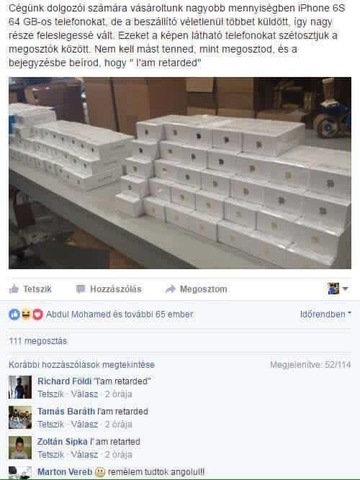This screenshot has width=360, height=480.
Task: Click the laughing haha reaction icon
Action: point(26,314)
